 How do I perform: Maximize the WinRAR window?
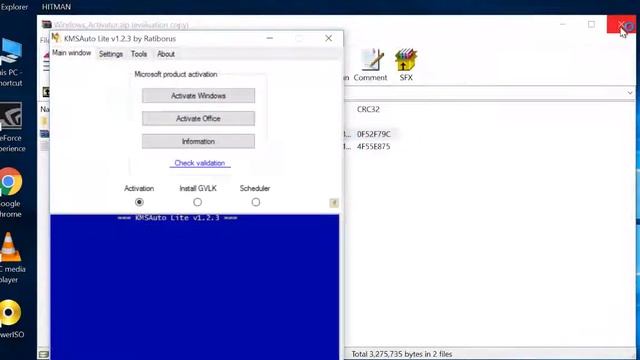pos(591,24)
